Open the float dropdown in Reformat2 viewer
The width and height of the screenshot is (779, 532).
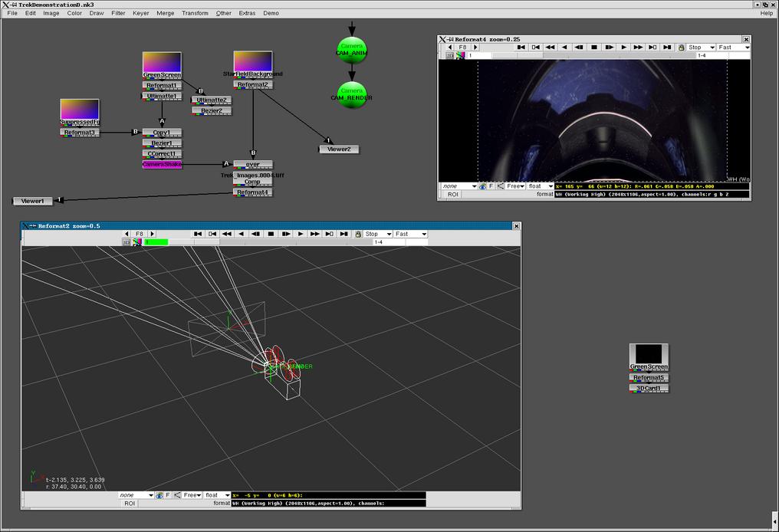tap(217, 495)
